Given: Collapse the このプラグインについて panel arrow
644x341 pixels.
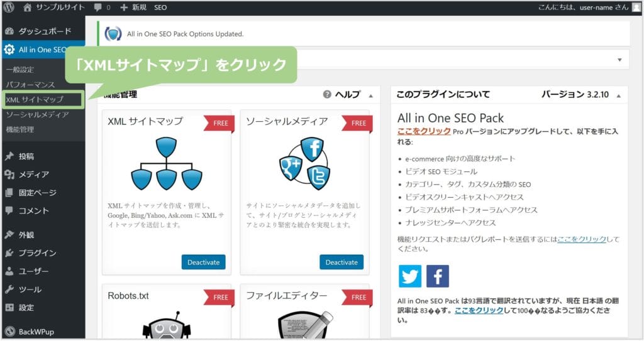Looking at the screenshot, I should pos(619,95).
